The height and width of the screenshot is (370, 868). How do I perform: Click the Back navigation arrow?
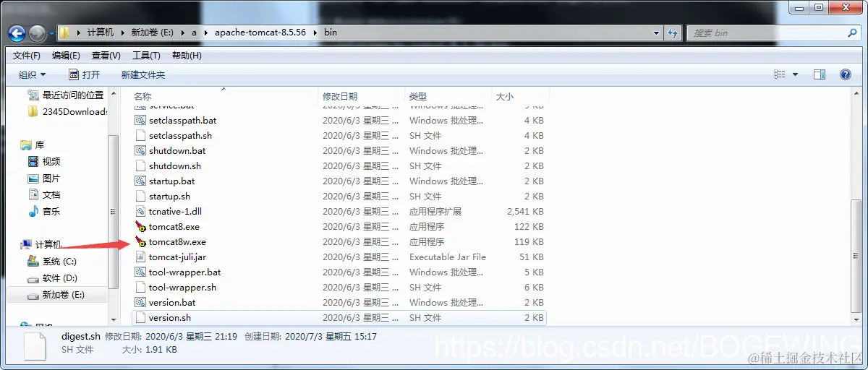[x=17, y=33]
